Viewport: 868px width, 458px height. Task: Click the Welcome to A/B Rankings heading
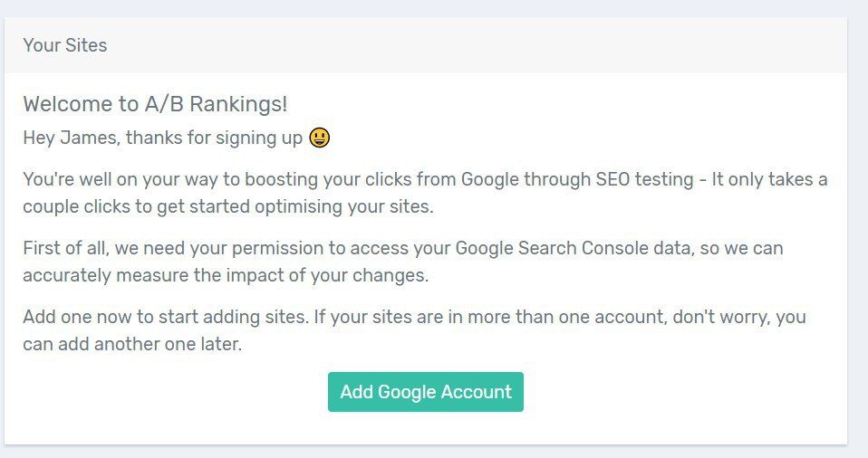(x=155, y=104)
